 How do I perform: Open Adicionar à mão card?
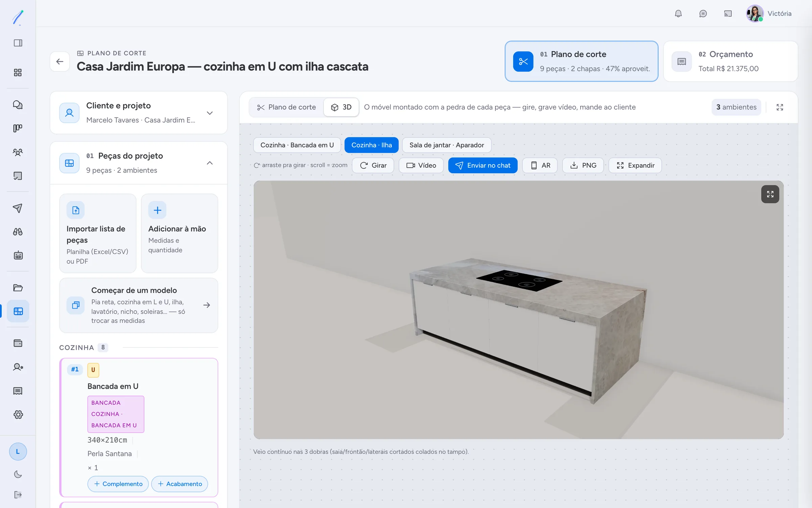coord(180,233)
